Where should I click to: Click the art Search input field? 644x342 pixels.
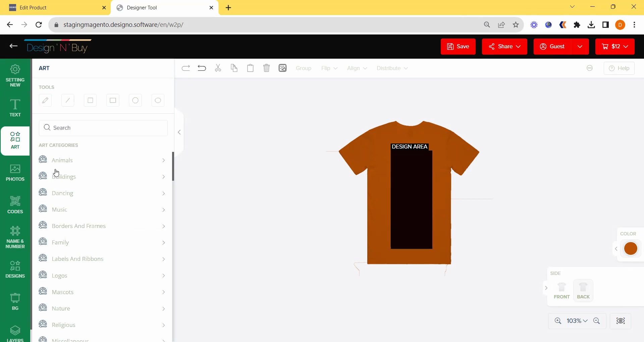103,128
